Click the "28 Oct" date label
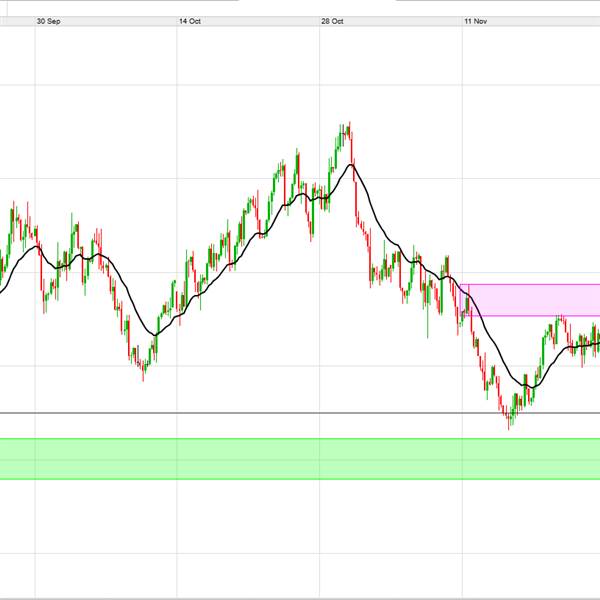The width and height of the screenshot is (600, 600). [x=332, y=21]
